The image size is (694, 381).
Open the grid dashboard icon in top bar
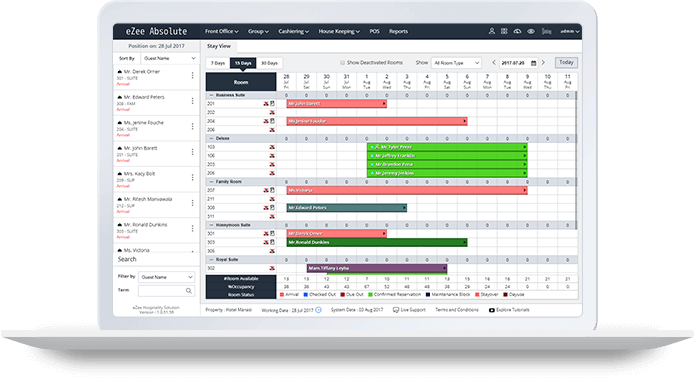coord(504,31)
